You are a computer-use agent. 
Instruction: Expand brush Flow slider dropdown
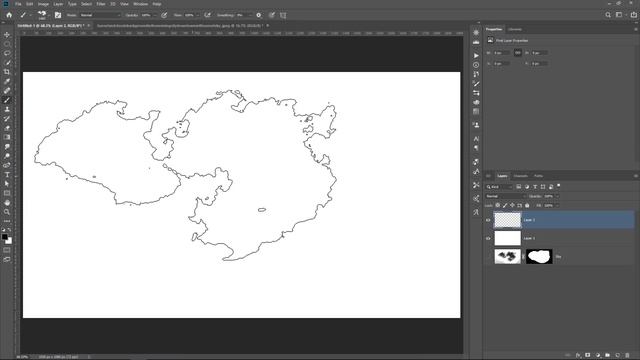tap(198, 15)
